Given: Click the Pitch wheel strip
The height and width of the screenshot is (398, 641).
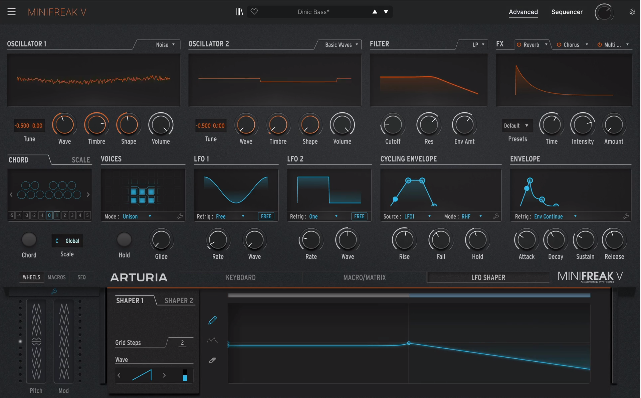Looking at the screenshot, I should click(x=36, y=341).
